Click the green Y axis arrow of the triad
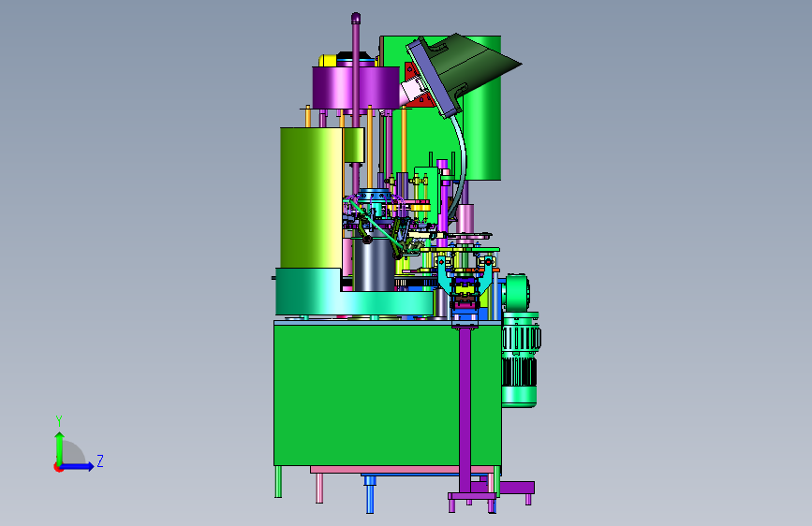 pos(60,447)
